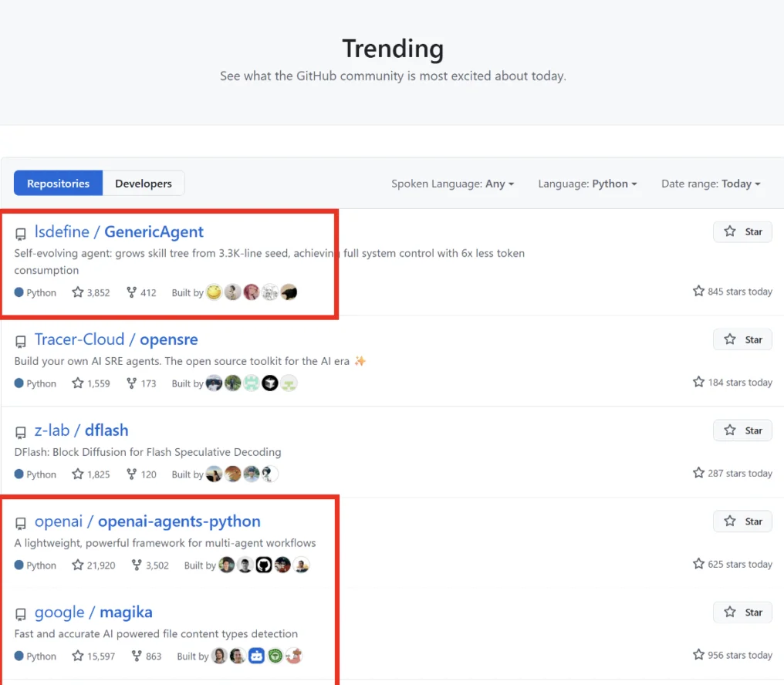Star the lsdefine / GenericAgent repository
Screen dimensions: 784x685
click(x=742, y=231)
